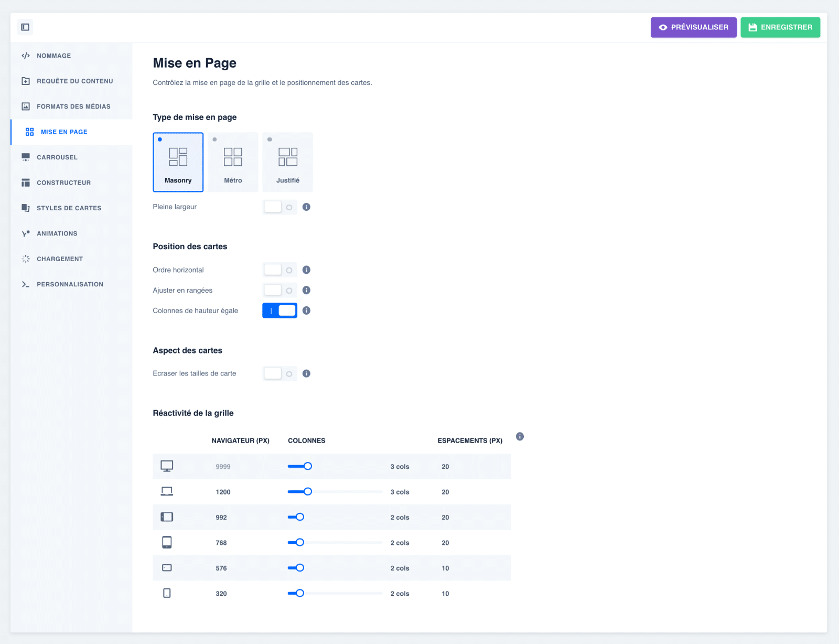This screenshot has height=644, width=839.
Task: Adjust columns slider for 1200 row
Action: pos(335,492)
